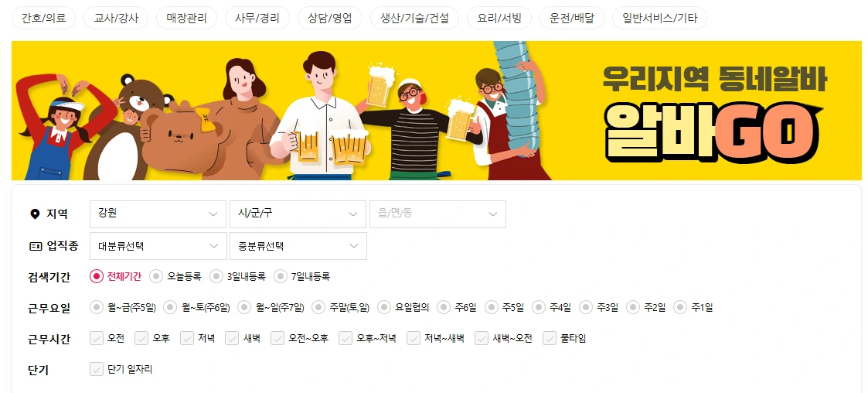This screenshot has height=393, width=868.
Task: Select the 주말(토,일) radio button
Action: [x=318, y=307]
